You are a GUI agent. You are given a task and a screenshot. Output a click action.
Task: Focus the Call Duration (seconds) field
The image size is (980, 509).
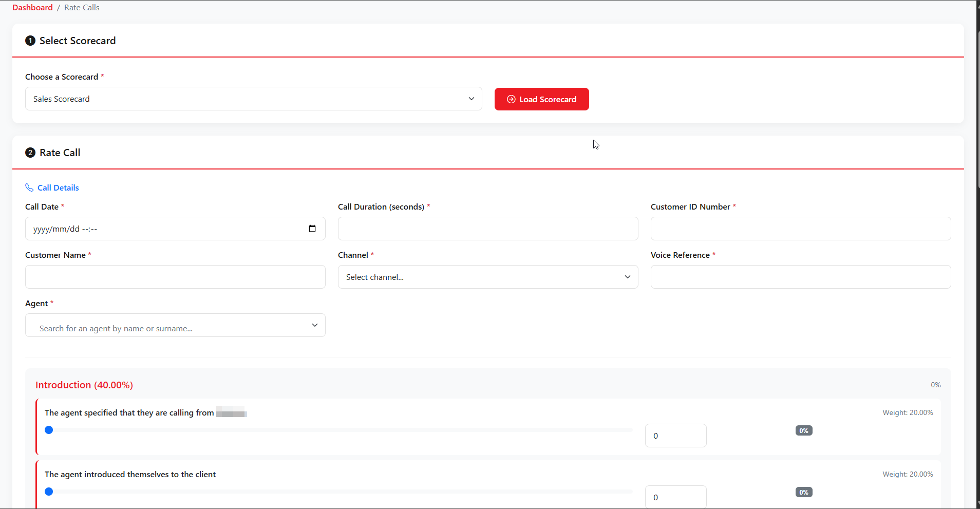(x=488, y=229)
